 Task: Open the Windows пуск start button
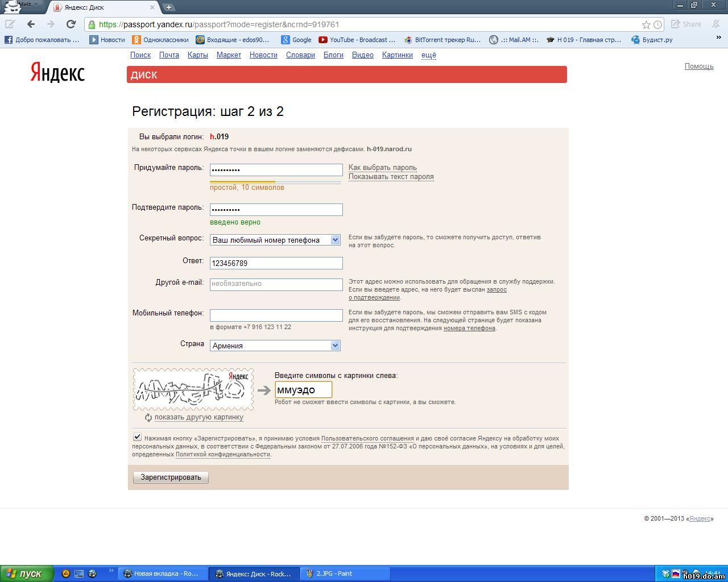point(27,573)
